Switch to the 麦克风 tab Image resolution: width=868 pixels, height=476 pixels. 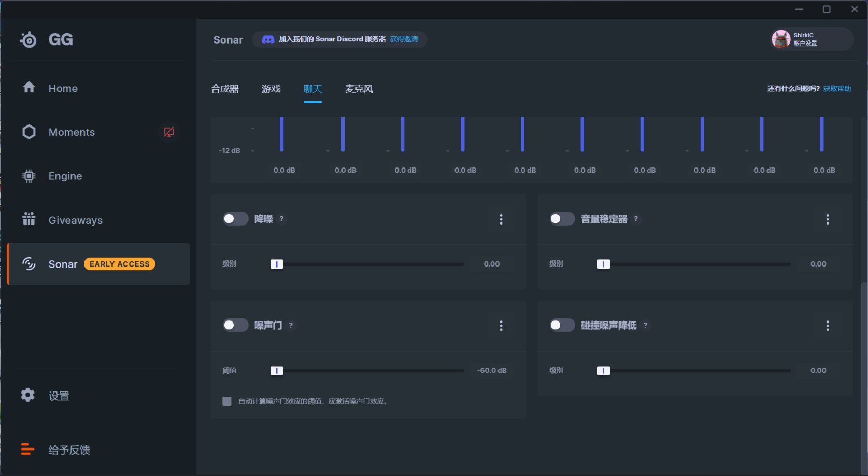coord(359,89)
